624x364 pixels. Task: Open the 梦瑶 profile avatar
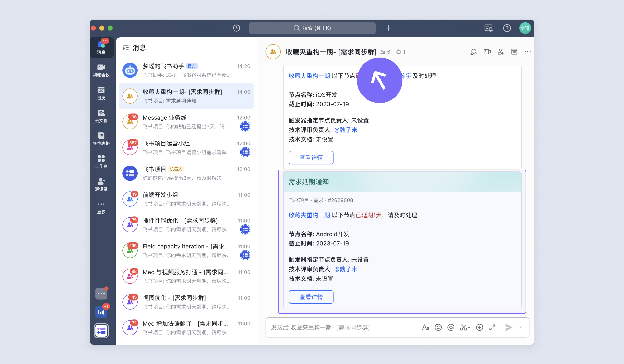[x=525, y=28]
